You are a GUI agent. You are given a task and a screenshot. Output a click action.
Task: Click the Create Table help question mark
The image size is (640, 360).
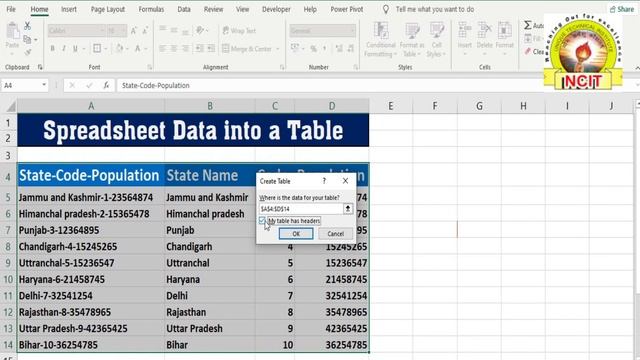pyautogui.click(x=324, y=181)
